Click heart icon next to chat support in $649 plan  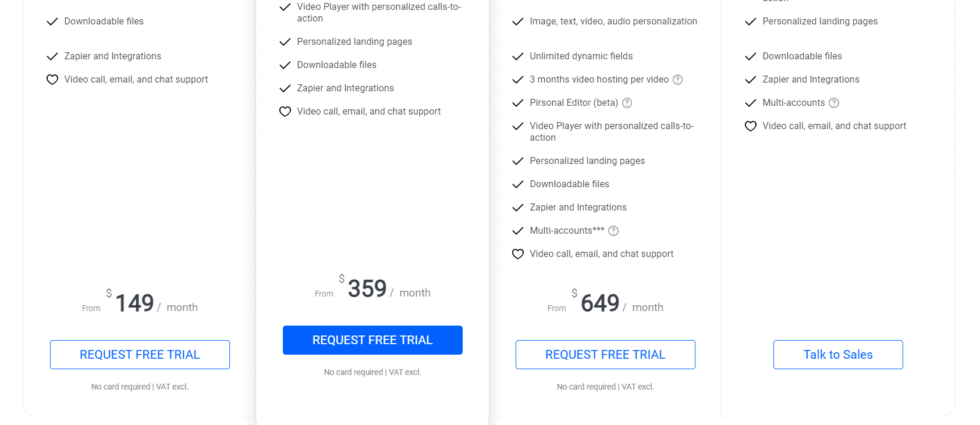pos(517,253)
